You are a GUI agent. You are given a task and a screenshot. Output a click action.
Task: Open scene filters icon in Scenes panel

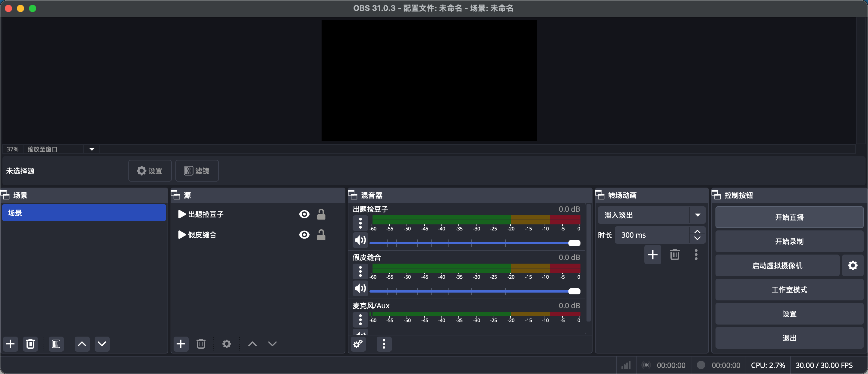(x=56, y=344)
